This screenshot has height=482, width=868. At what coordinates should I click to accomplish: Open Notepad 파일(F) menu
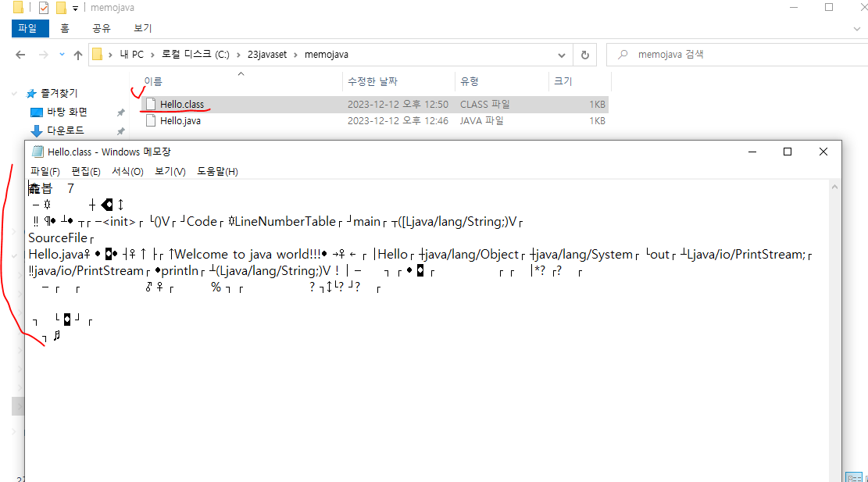pos(45,172)
